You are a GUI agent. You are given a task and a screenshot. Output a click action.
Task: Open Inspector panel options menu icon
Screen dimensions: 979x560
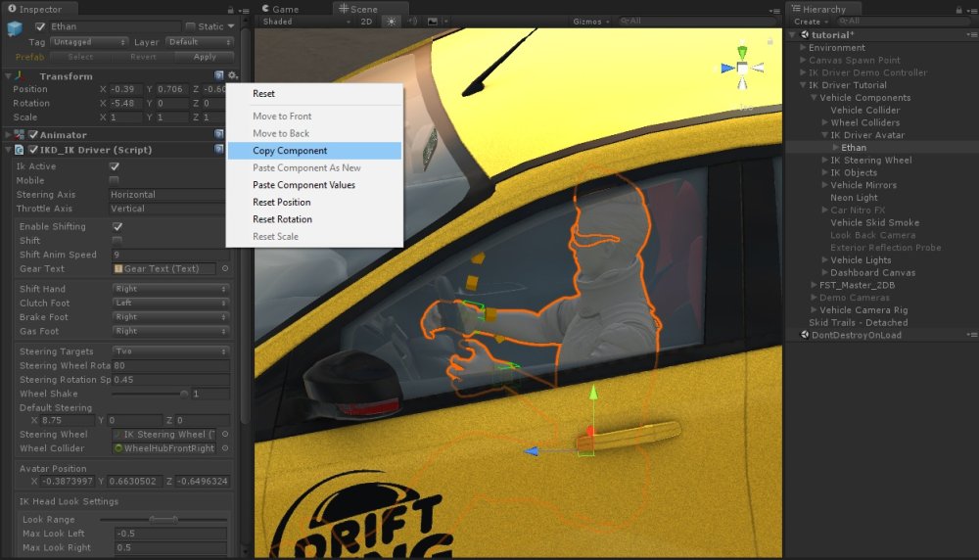[244, 10]
